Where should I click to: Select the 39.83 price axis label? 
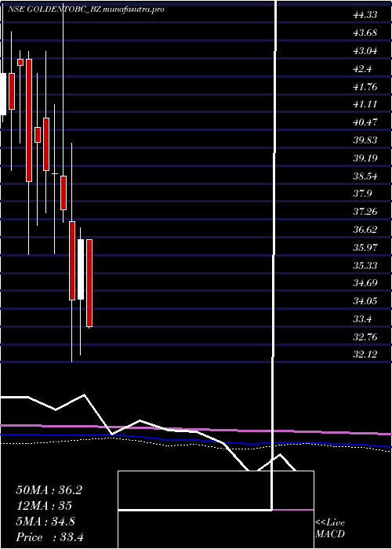pos(365,140)
